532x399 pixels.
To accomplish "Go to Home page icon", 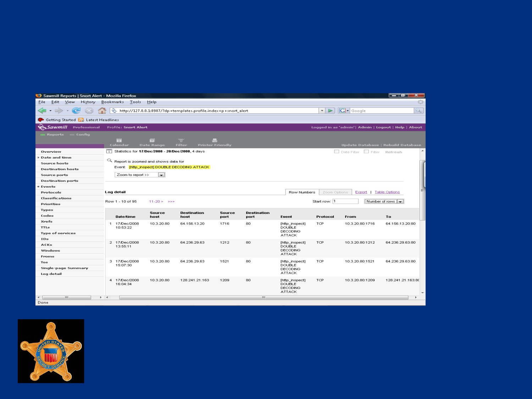I will (x=102, y=111).
